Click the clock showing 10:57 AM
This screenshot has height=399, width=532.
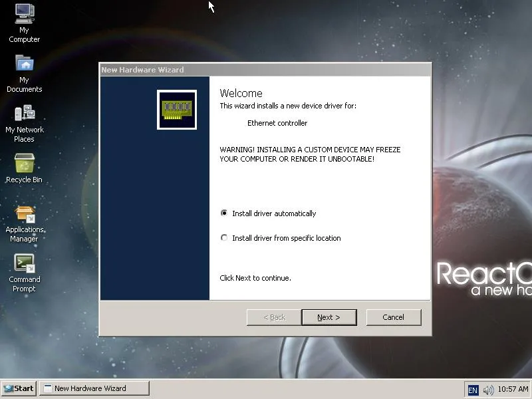pyautogui.click(x=512, y=390)
